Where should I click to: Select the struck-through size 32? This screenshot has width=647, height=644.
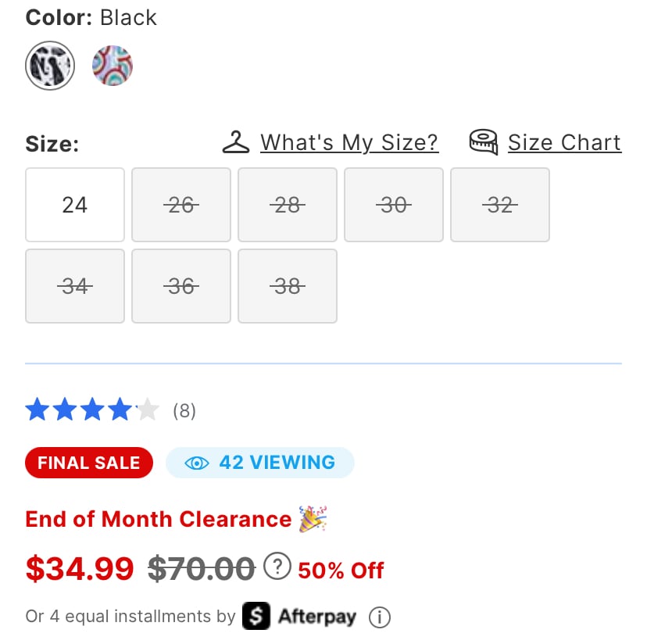[x=500, y=205]
